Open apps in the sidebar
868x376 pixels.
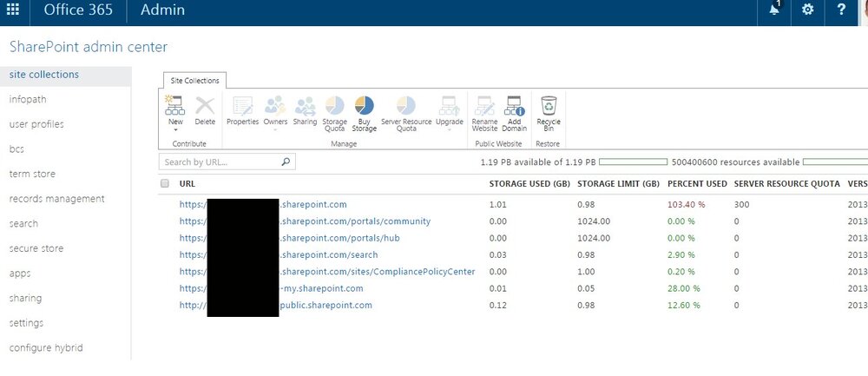[20, 274]
